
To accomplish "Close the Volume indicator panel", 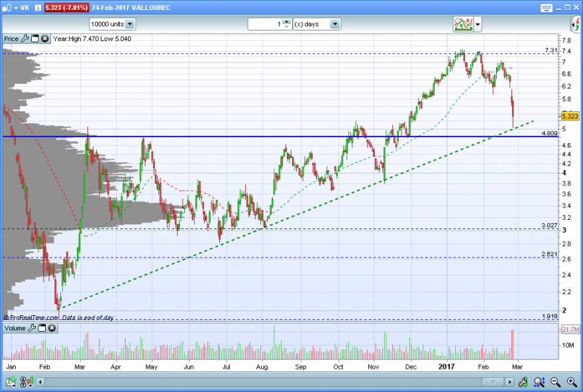I will 52,328.
